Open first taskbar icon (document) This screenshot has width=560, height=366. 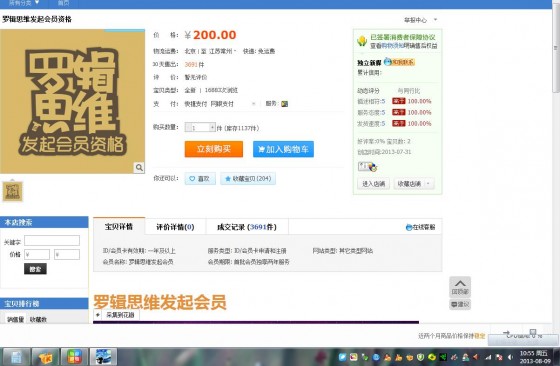pyautogui.click(x=16, y=357)
